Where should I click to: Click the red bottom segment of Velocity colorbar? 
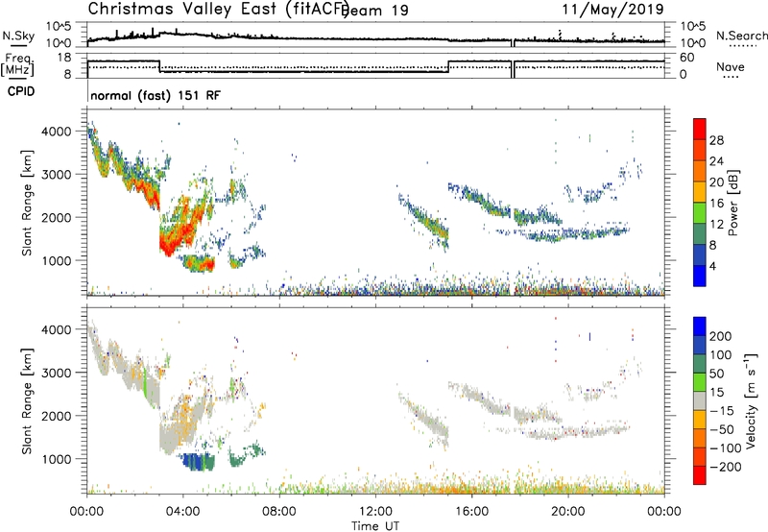(700, 475)
